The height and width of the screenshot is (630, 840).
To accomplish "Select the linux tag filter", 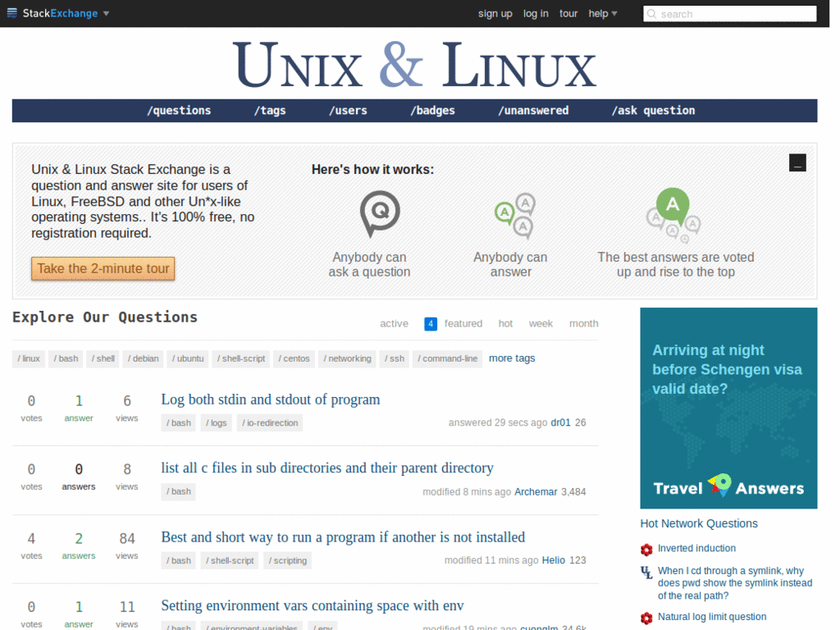I will [x=29, y=358].
